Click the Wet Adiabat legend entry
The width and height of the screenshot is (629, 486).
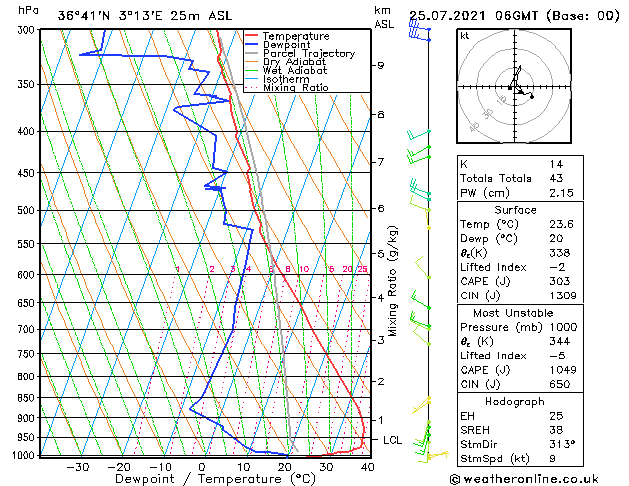(x=295, y=71)
